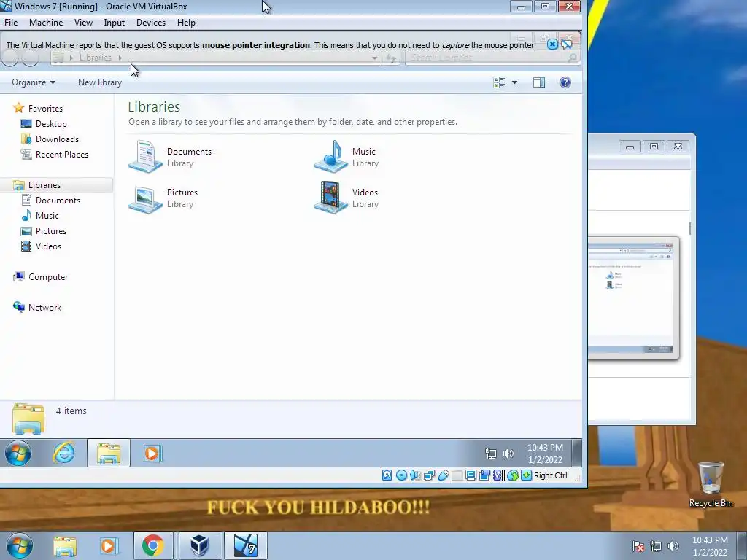Select Libraries node in navigation pane
This screenshot has height=560, width=747.
coord(56,184)
